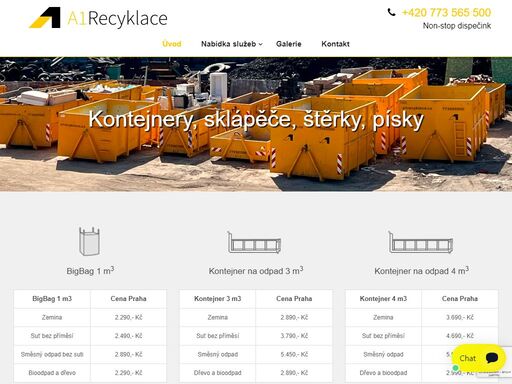Screen dimensions: 512x384
Task: Open the Chat speech bubble icon
Action: tap(492, 358)
